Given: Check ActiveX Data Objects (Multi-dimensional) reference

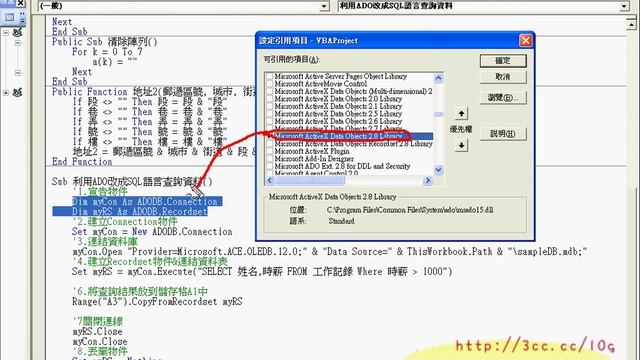Looking at the screenshot, I should [x=269, y=91].
